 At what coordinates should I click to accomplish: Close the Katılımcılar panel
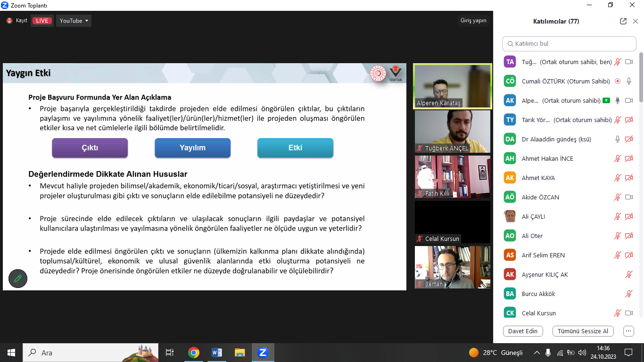[x=635, y=21]
